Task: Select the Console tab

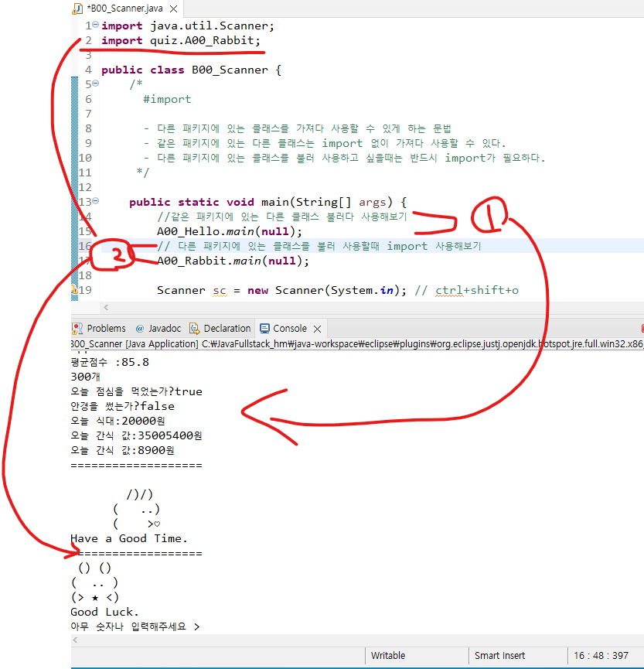Action: (x=290, y=328)
